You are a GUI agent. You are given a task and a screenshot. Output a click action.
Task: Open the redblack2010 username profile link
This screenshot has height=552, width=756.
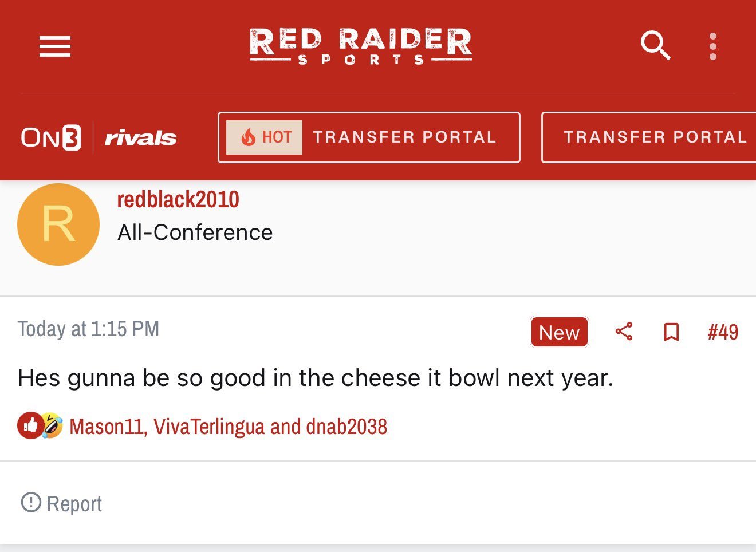[178, 200]
